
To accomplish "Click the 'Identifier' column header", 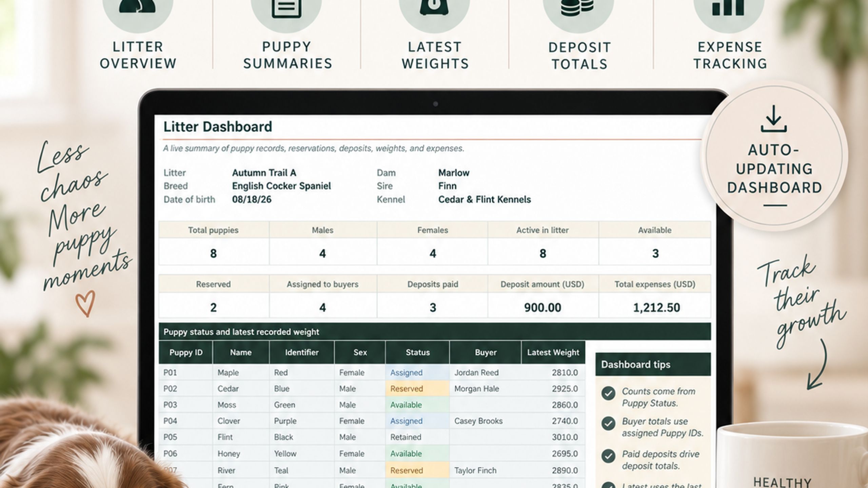I will pyautogui.click(x=302, y=352).
